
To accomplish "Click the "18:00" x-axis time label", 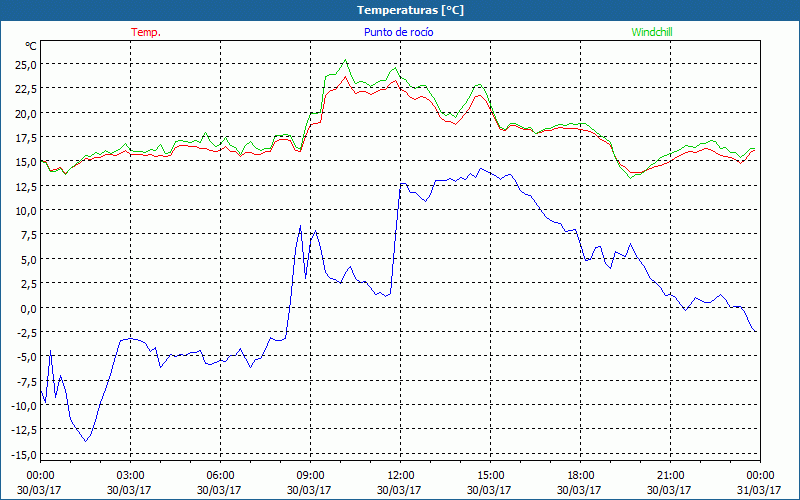I will 581,476.
